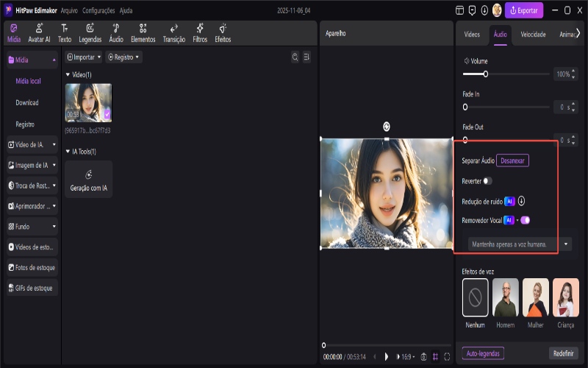Expand the 'Mantenha apenas a voz humana' dropdown
The height and width of the screenshot is (368, 588).
click(x=566, y=244)
